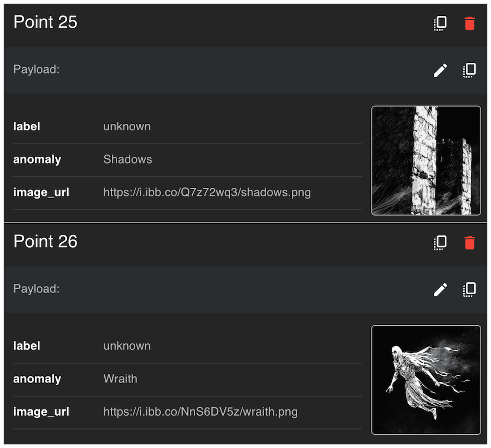Edit the payload of Point 25

(x=440, y=70)
